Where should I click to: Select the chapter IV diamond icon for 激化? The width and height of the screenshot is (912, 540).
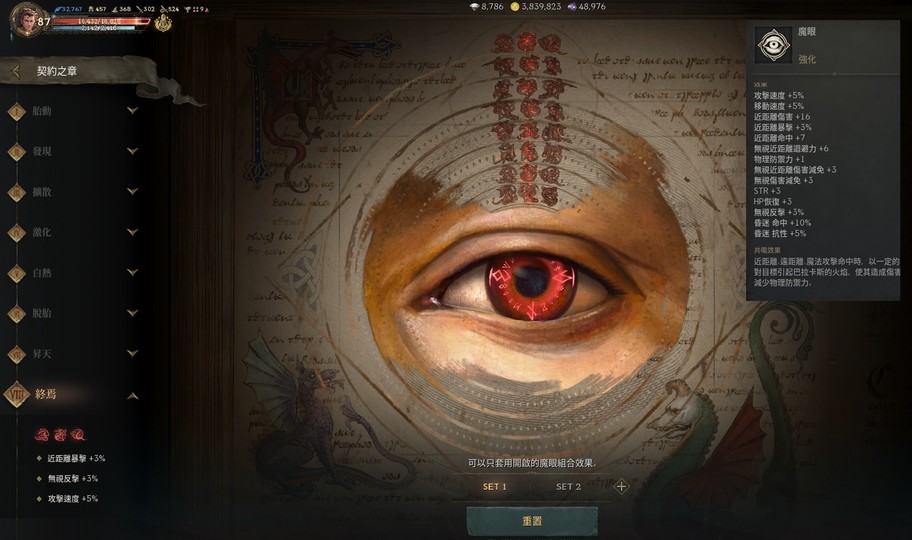click(x=16, y=233)
